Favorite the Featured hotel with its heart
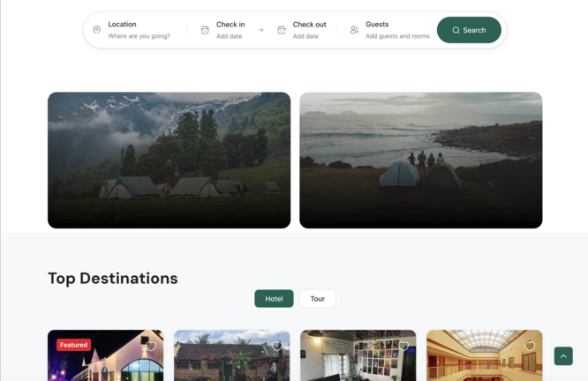The image size is (588, 381). [x=151, y=347]
